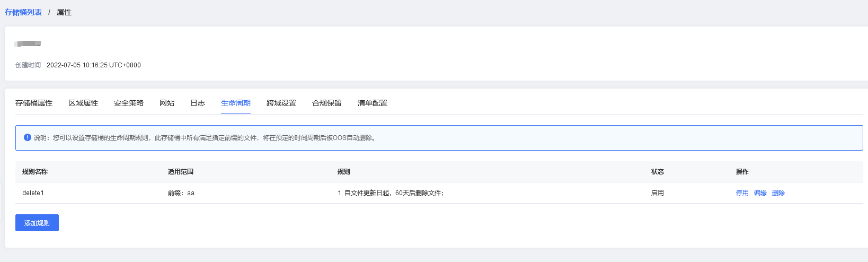The image size is (868, 262).
Task: Select the 生命周期 tab
Action: point(236,103)
